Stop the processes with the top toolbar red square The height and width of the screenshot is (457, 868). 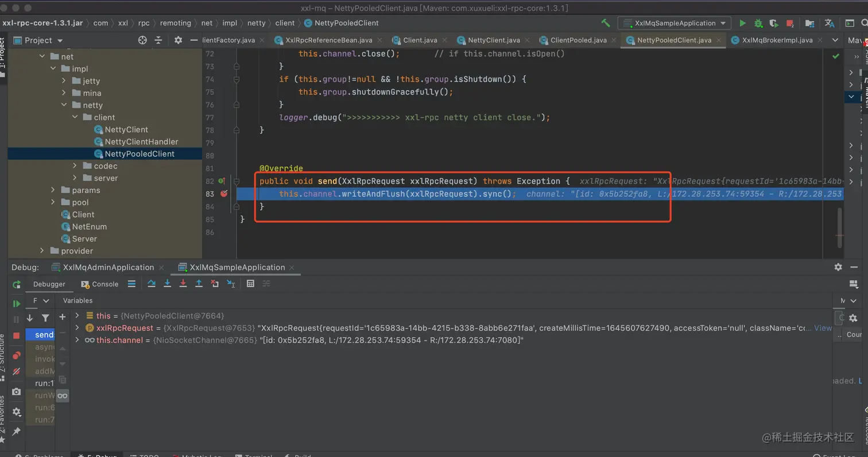tap(790, 23)
